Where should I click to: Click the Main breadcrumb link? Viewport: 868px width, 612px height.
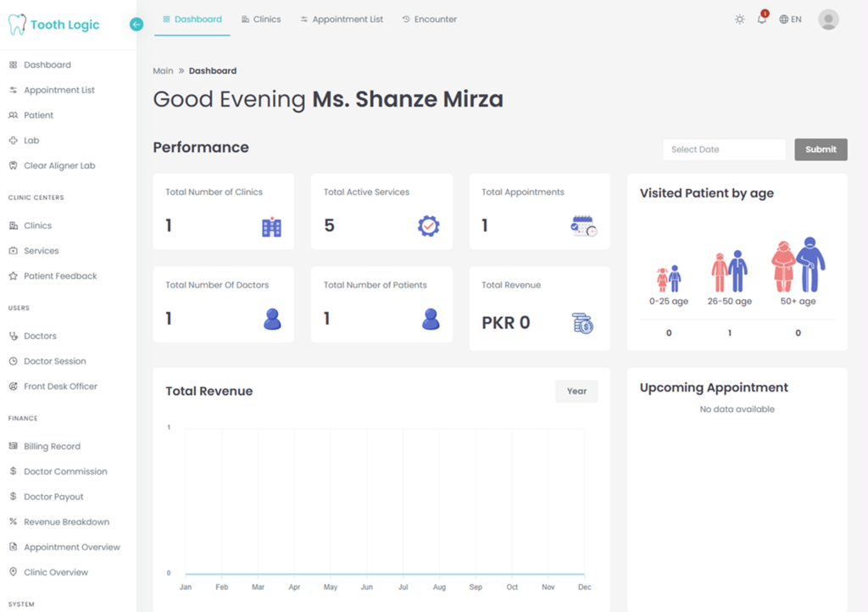pos(163,71)
